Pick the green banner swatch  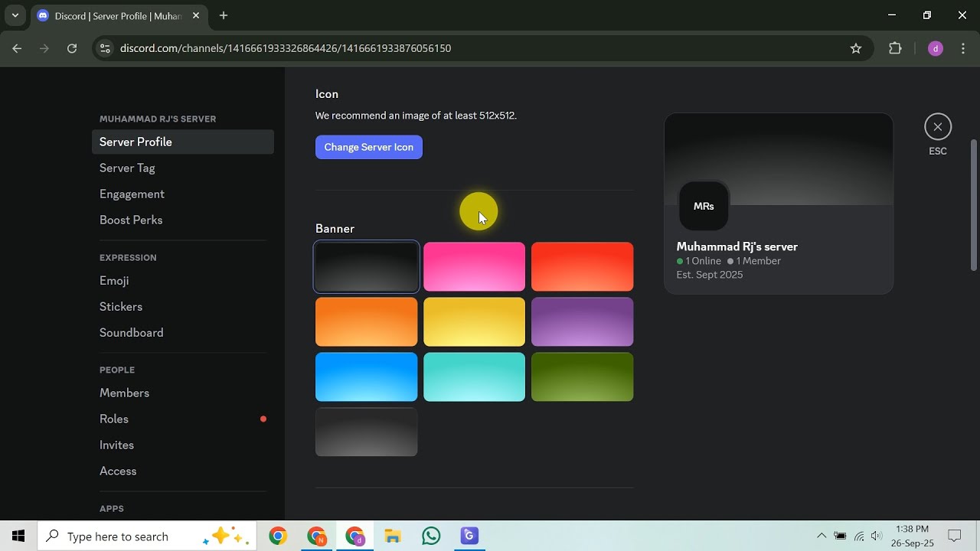[x=583, y=377]
